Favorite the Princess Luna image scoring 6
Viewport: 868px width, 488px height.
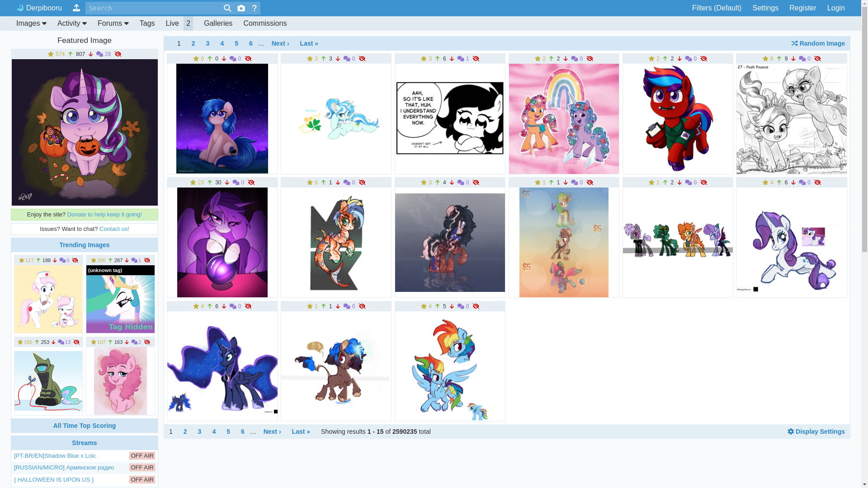[196, 306]
